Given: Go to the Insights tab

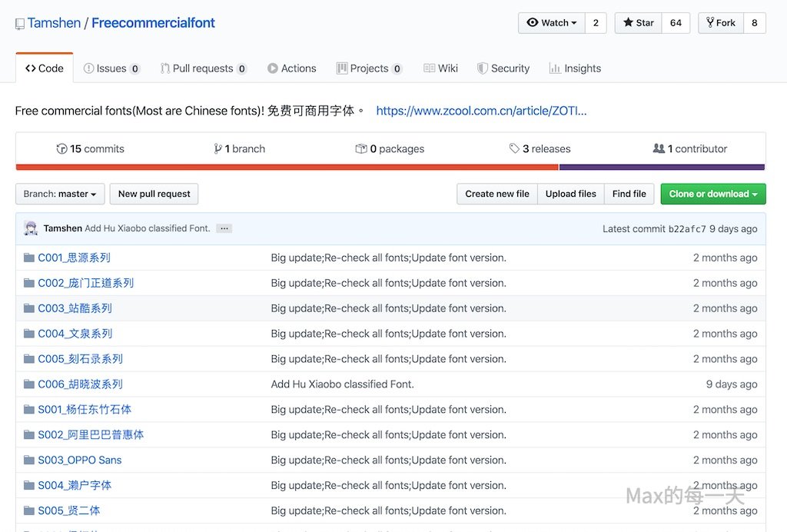Looking at the screenshot, I should pos(575,68).
